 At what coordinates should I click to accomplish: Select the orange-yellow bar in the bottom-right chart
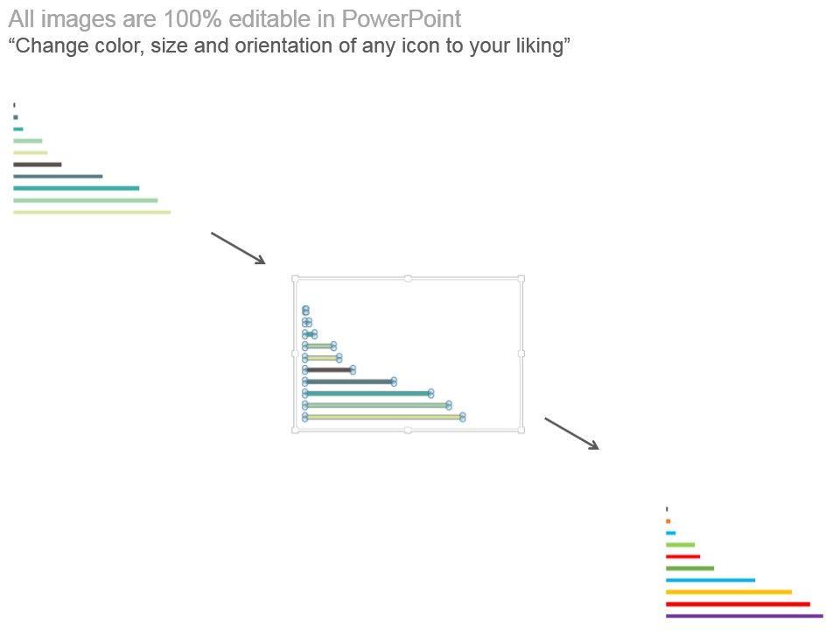pos(728,592)
